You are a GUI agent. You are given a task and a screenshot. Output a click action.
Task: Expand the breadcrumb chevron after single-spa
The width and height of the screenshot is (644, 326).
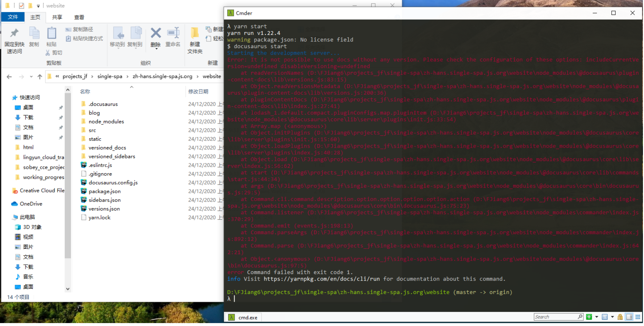pyautogui.click(x=127, y=77)
